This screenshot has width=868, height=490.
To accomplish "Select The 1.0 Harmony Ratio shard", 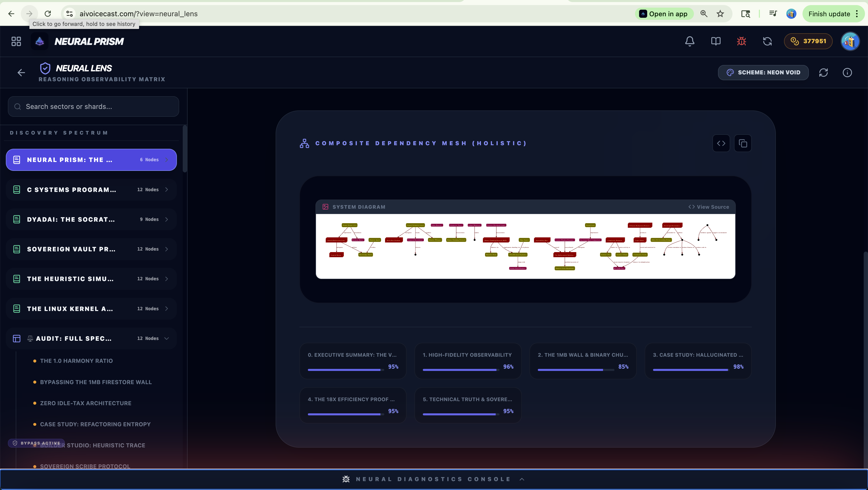I will pyautogui.click(x=76, y=361).
